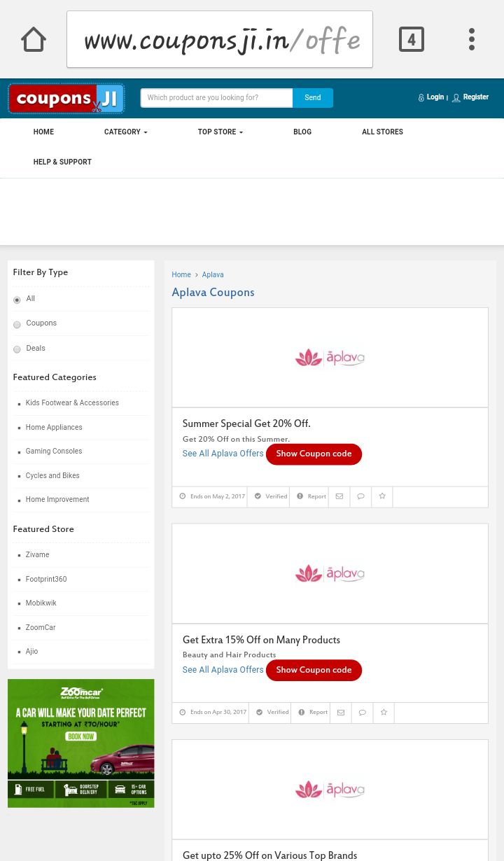Click the user icon beside Register
The image size is (504, 861).
pos(456,98)
